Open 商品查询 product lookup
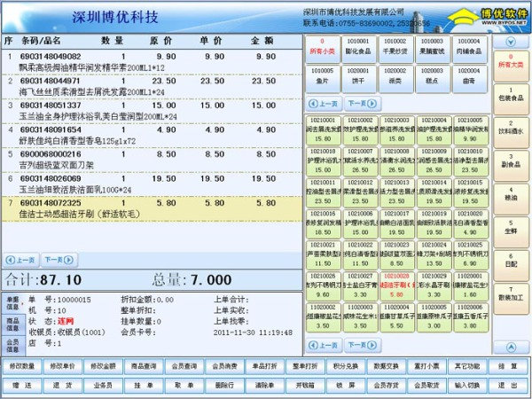This screenshot has height=399, width=532. coord(144,367)
